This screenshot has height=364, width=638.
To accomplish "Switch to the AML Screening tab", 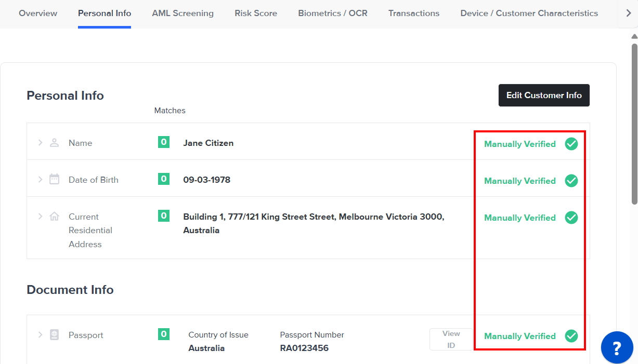I will coord(183,14).
